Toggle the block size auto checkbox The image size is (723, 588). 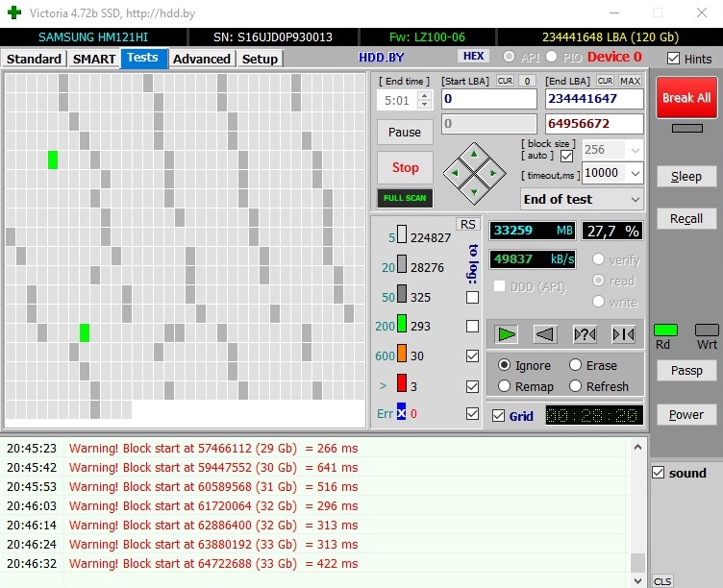566,156
